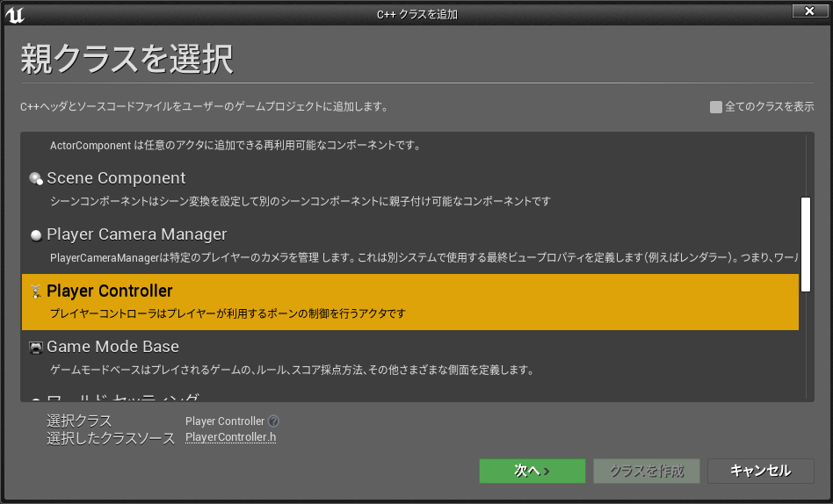833x504 pixels.
Task: Close the C++ クラスを追加 dialog
Action: [x=809, y=11]
